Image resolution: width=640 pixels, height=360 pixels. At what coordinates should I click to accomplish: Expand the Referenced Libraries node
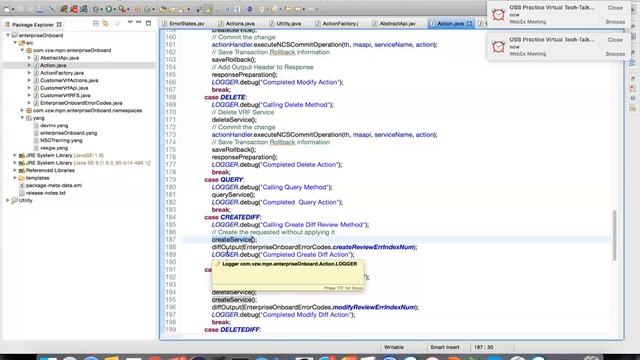click(x=15, y=170)
